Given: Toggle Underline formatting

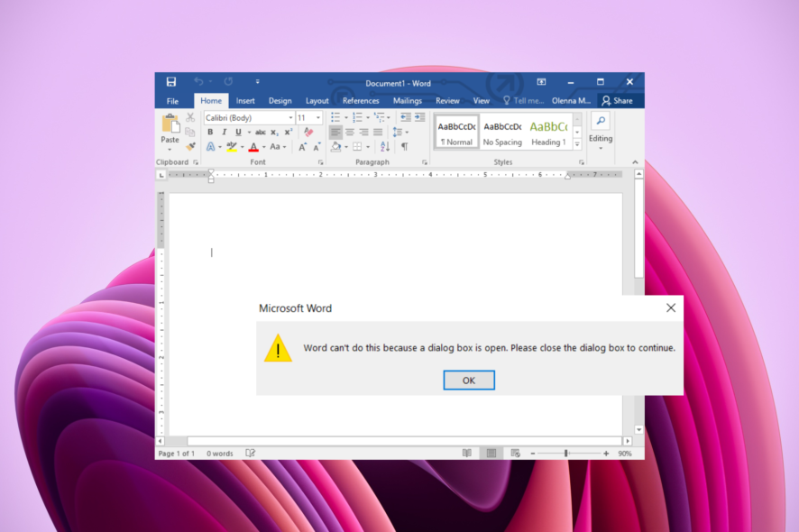Looking at the screenshot, I should click(238, 132).
